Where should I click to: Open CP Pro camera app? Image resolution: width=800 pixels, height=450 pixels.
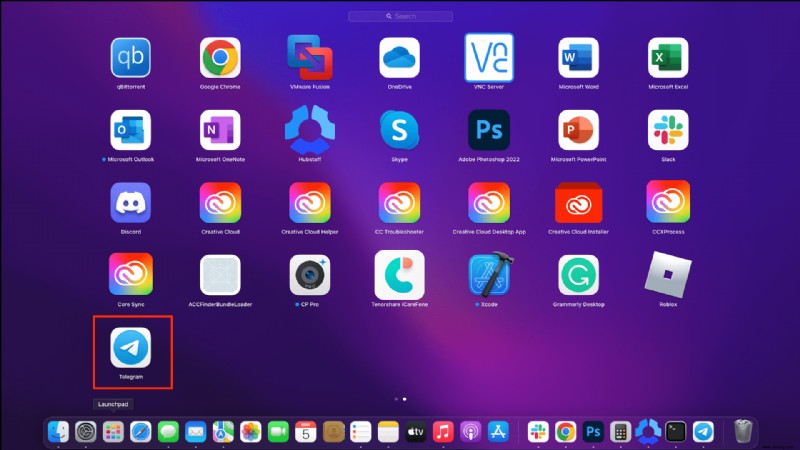pos(310,275)
